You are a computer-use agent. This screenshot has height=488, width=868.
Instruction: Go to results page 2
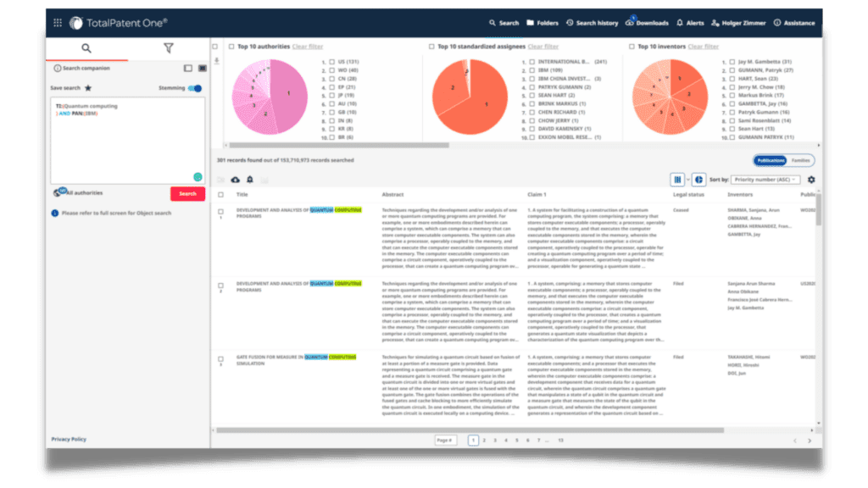[x=484, y=441]
